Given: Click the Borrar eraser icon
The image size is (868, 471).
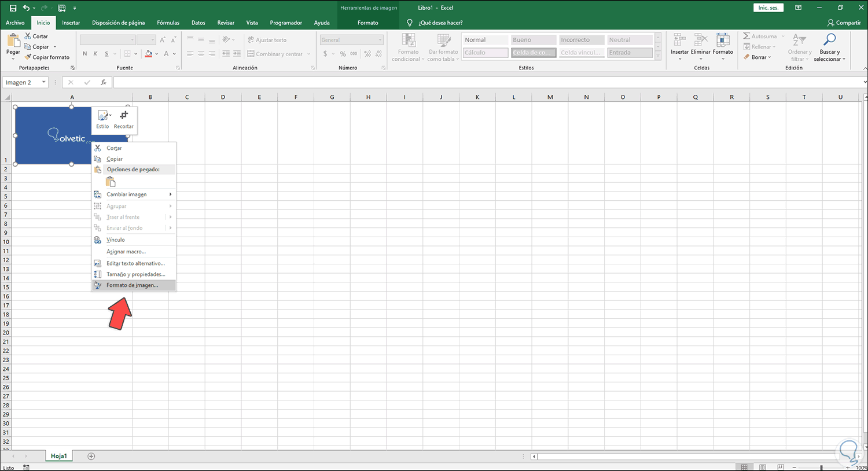Looking at the screenshot, I should coord(746,57).
